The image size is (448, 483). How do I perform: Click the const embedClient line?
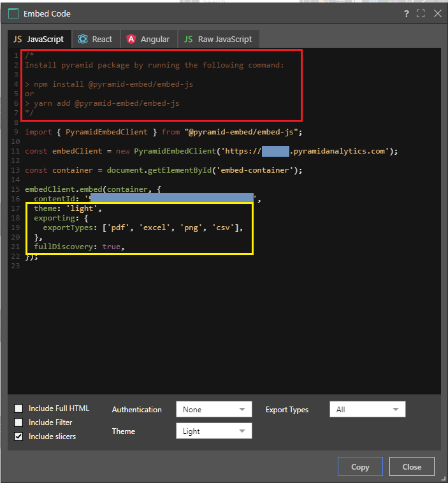[x=212, y=151]
